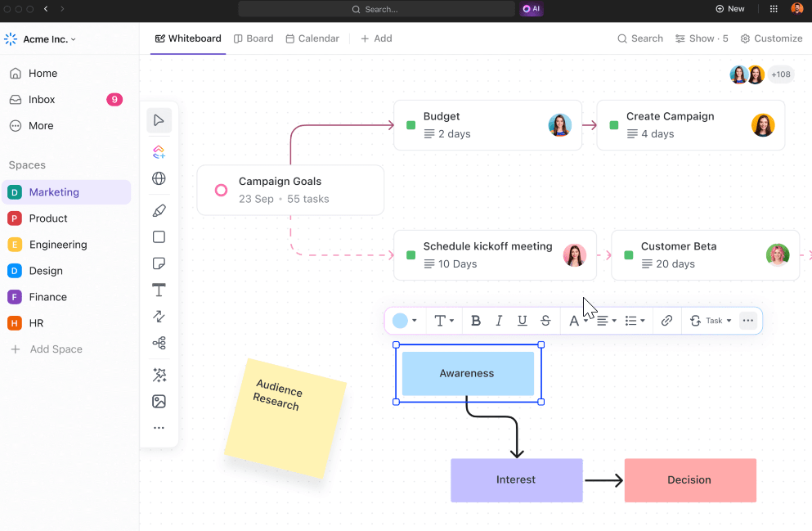The image size is (812, 531).
Task: Show the +108 collaborators list
Action: tap(780, 74)
